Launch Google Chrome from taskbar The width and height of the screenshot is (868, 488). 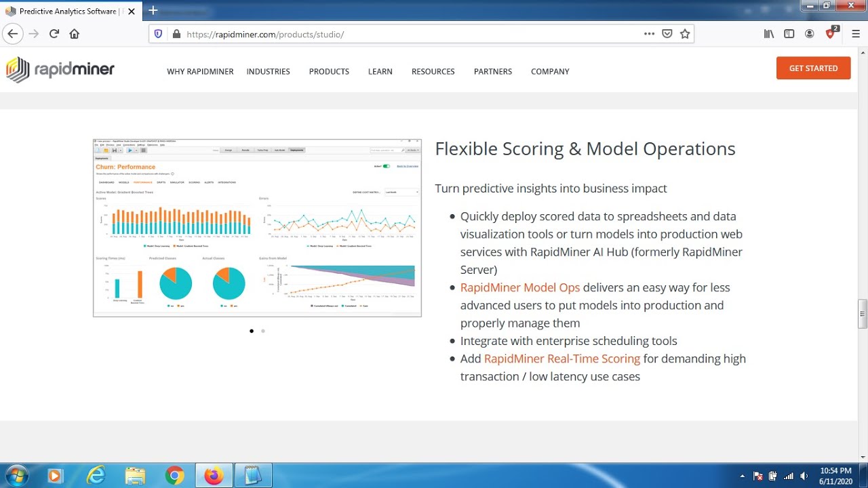174,476
